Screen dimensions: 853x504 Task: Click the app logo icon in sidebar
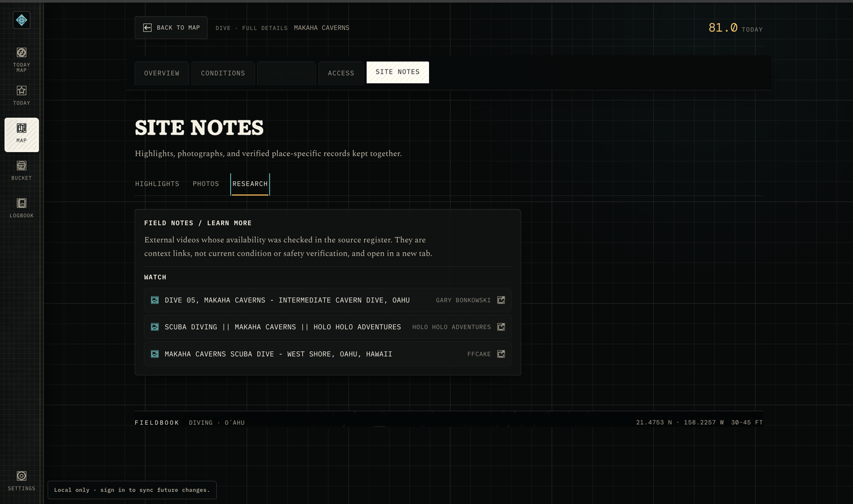[x=21, y=20]
